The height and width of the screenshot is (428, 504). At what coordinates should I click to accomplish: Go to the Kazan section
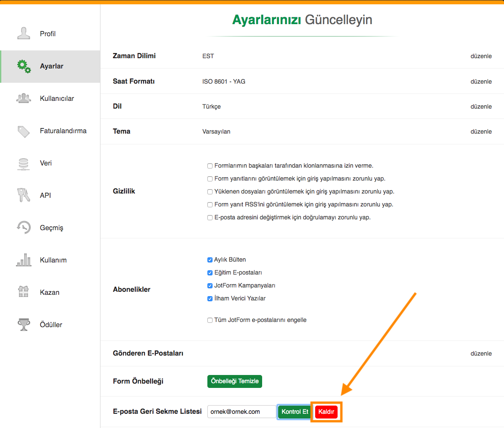tap(50, 292)
